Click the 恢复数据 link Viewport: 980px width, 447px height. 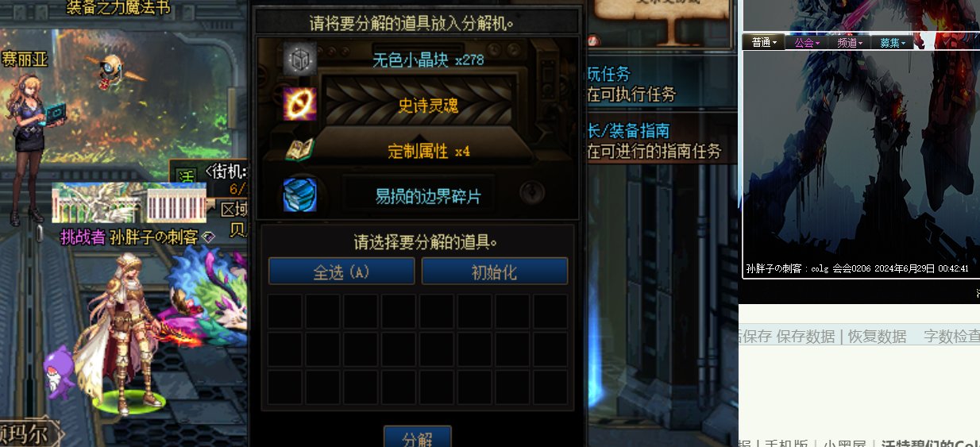click(877, 336)
